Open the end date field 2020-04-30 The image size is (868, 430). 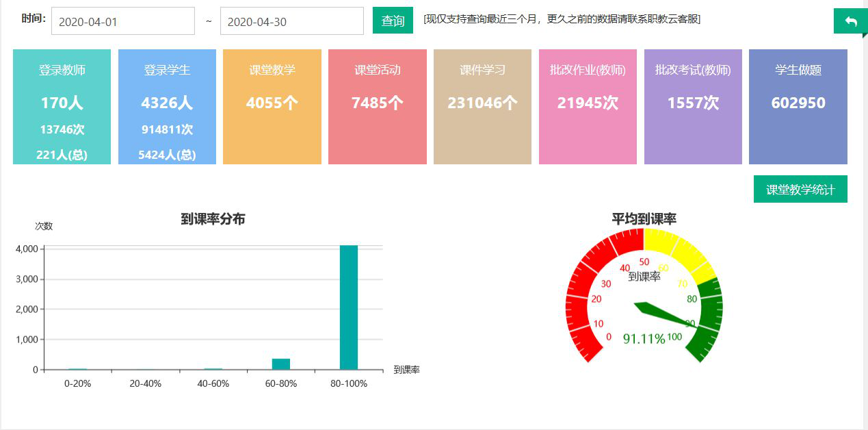tap(291, 21)
